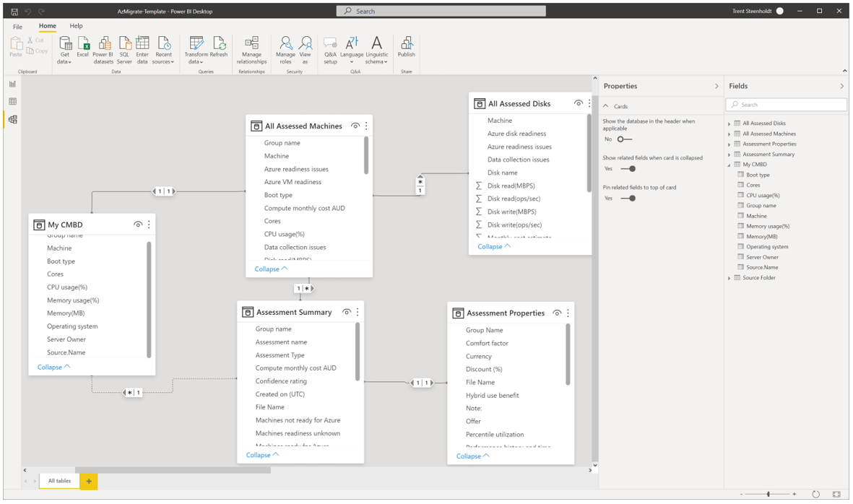Adjust the diagram zoom slider

coord(768,494)
